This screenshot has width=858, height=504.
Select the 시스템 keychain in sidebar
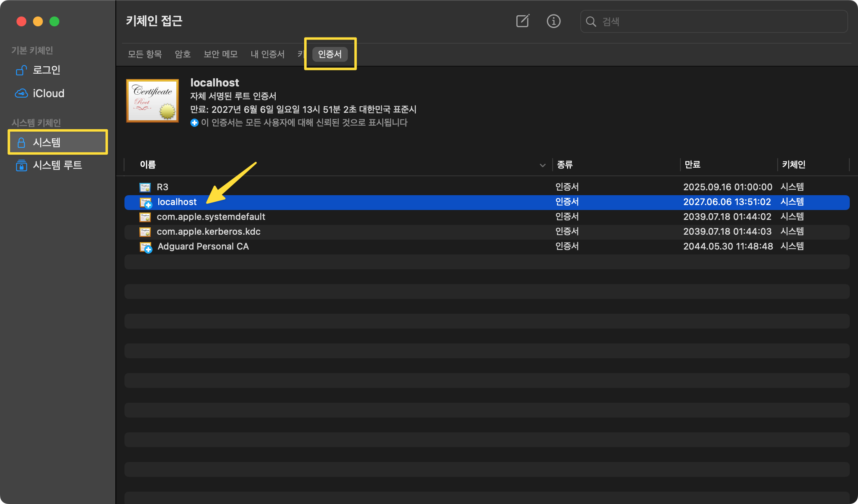click(x=58, y=142)
